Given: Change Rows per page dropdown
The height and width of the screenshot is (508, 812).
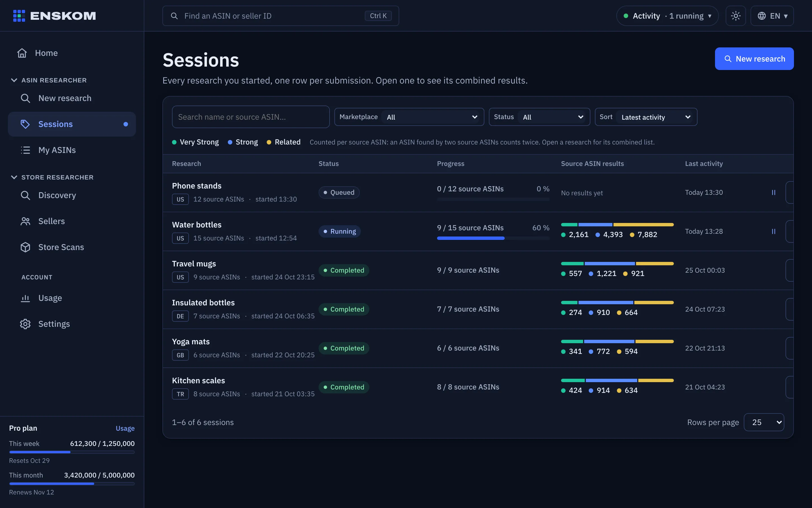Looking at the screenshot, I should [x=764, y=422].
